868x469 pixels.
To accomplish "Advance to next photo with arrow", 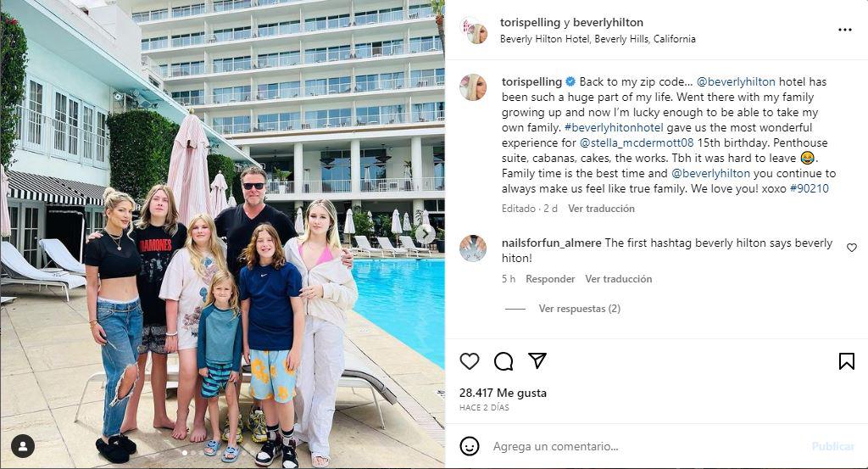I will 425,234.
